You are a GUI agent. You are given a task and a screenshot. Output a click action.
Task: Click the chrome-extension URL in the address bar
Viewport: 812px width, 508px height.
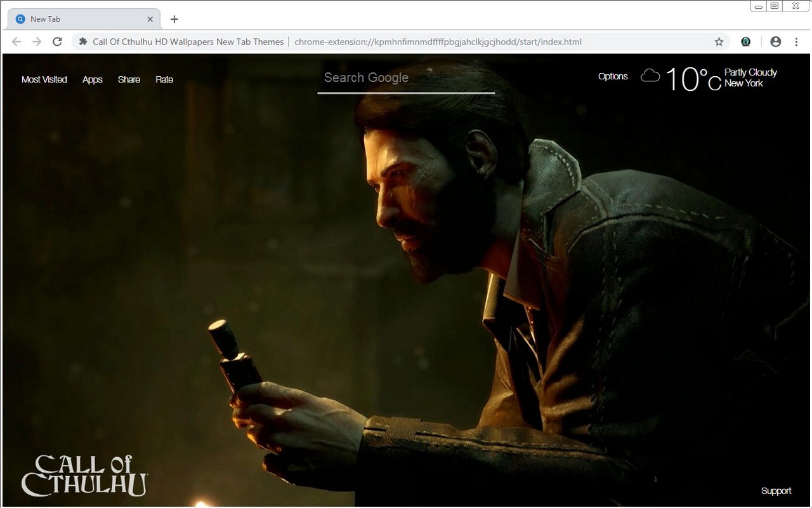[x=438, y=42]
